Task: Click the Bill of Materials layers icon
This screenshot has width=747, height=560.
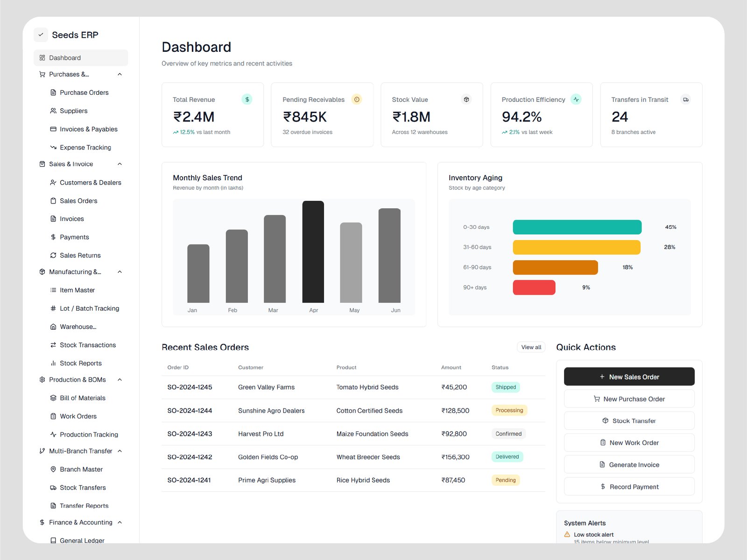Action: (53, 398)
